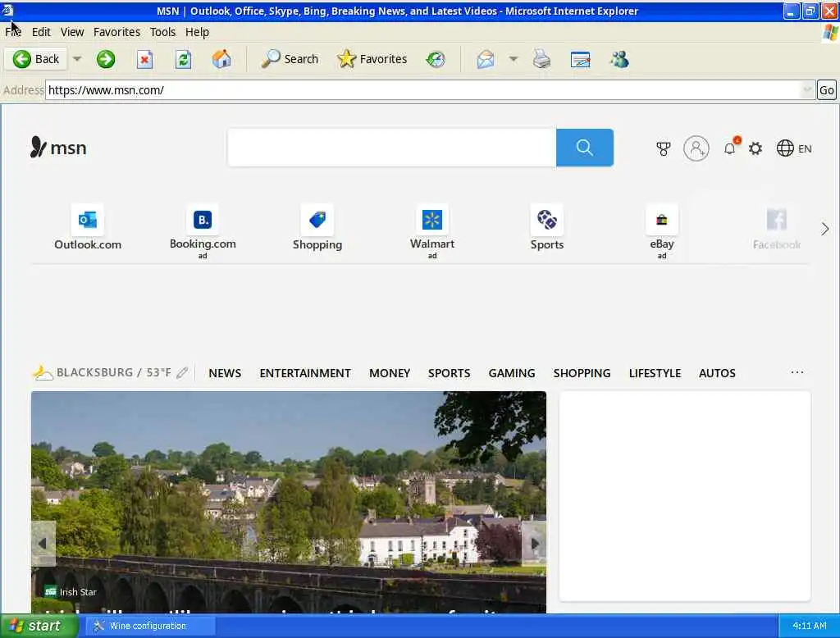Click the address bar URL field
The width and height of the screenshot is (840, 638).
pos(423,90)
